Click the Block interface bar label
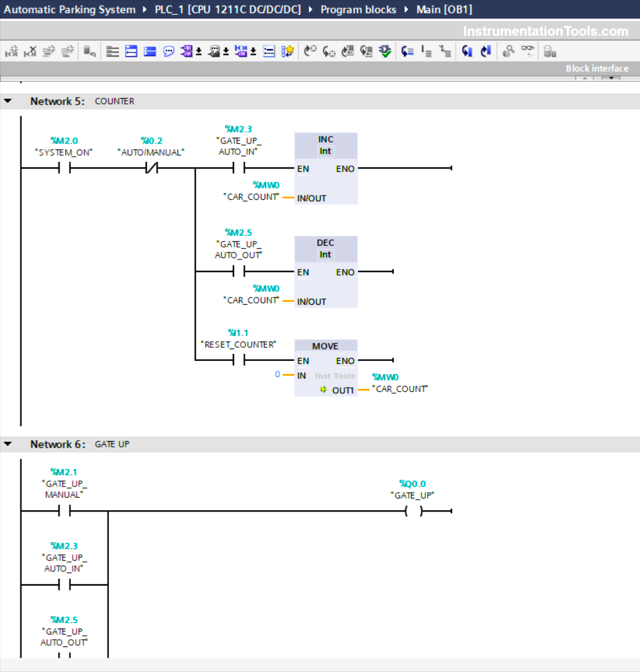 [x=597, y=68]
